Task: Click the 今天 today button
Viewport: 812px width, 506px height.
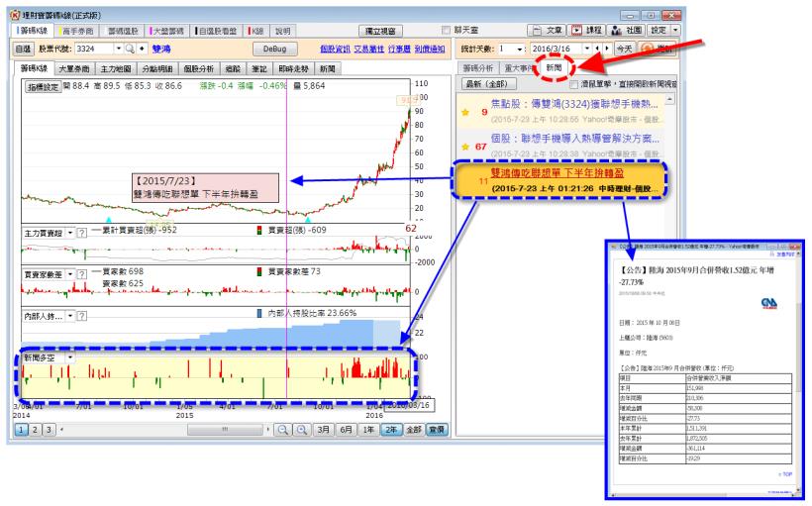Action: pyautogui.click(x=624, y=49)
